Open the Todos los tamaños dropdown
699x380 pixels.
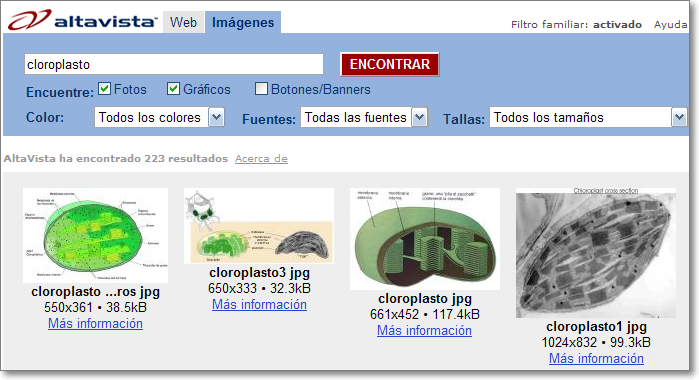(588, 117)
